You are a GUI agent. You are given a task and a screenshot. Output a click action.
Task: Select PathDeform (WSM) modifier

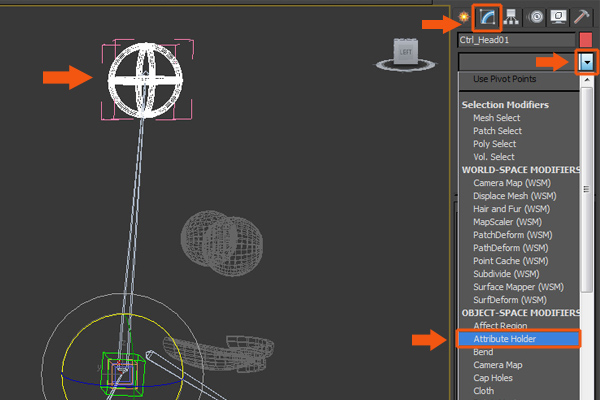(510, 248)
